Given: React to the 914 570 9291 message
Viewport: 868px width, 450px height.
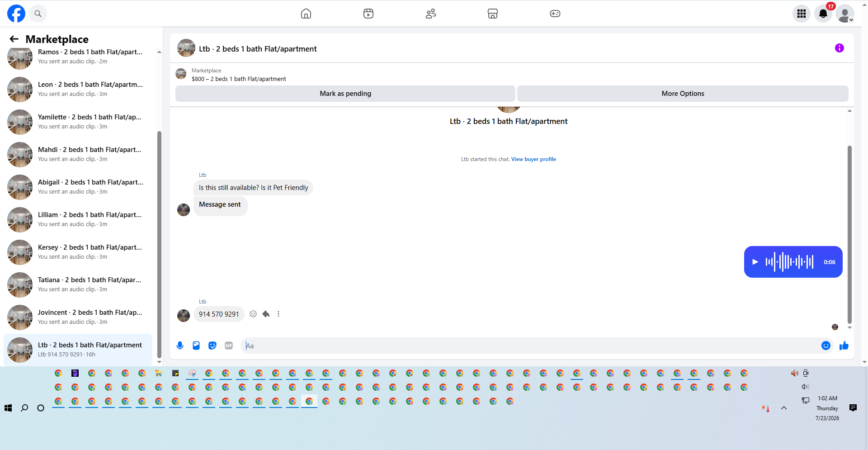Looking at the screenshot, I should 253,314.
